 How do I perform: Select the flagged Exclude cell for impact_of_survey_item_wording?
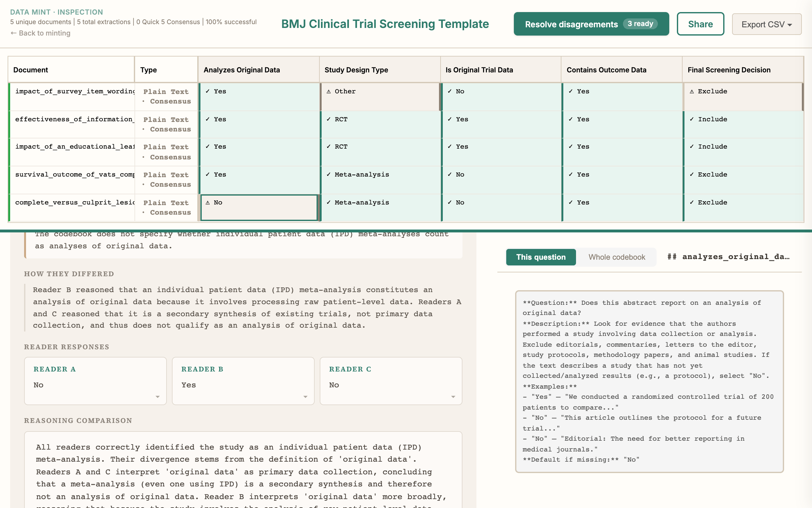(x=743, y=97)
